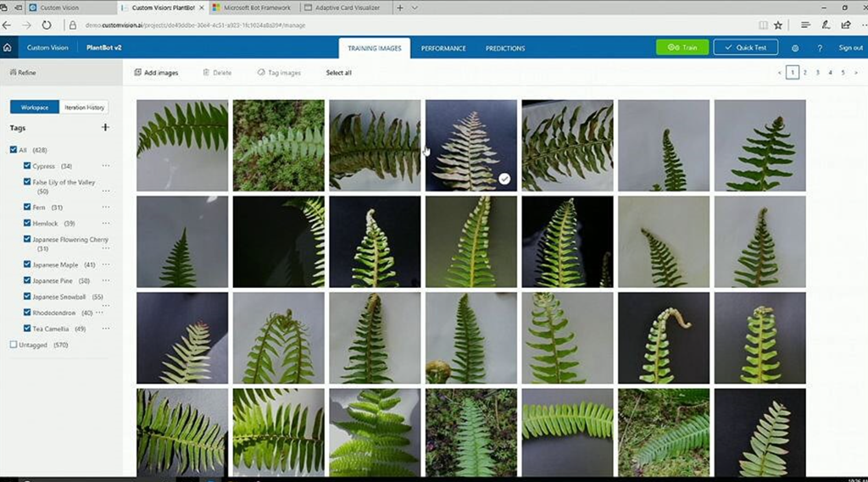This screenshot has height=482, width=868.
Task: Open options menu for Japanese Maple
Action: tap(106, 264)
